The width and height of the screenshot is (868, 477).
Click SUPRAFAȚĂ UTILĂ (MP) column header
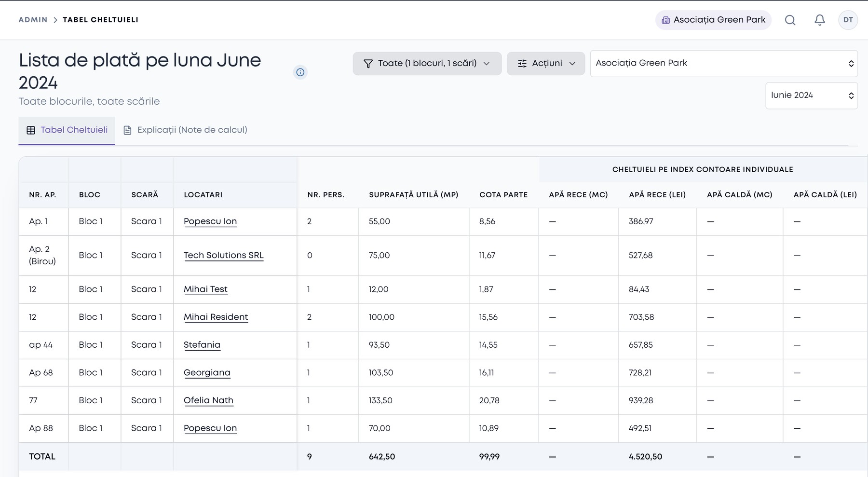click(413, 195)
